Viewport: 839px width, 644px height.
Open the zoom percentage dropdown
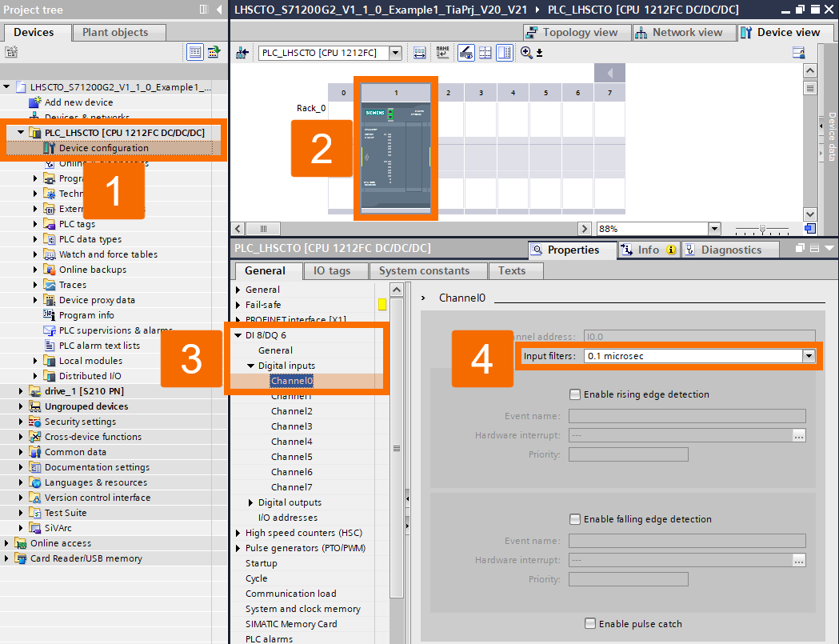(x=714, y=229)
